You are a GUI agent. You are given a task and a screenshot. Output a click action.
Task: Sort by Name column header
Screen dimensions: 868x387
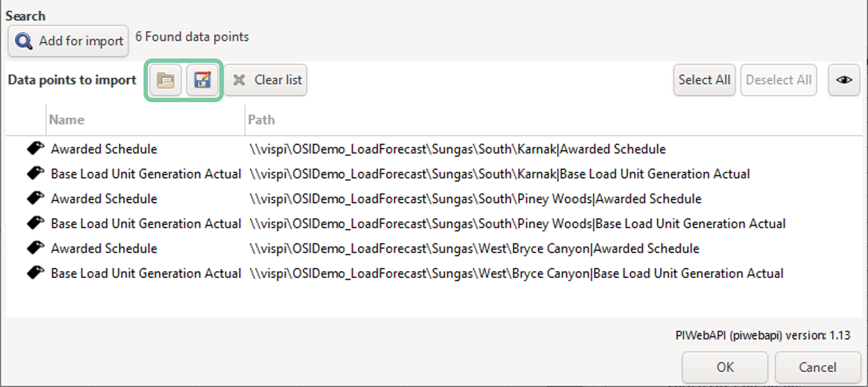[67, 120]
